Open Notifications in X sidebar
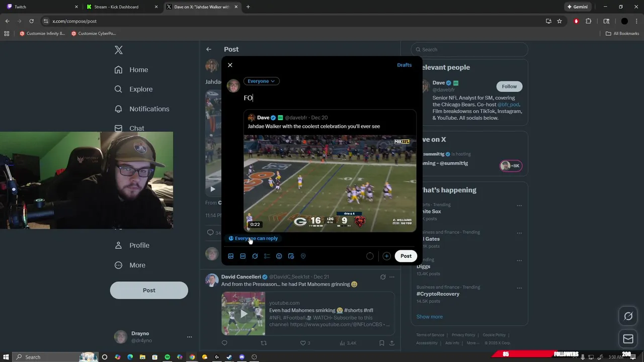This screenshot has width=644, height=362. point(142,109)
